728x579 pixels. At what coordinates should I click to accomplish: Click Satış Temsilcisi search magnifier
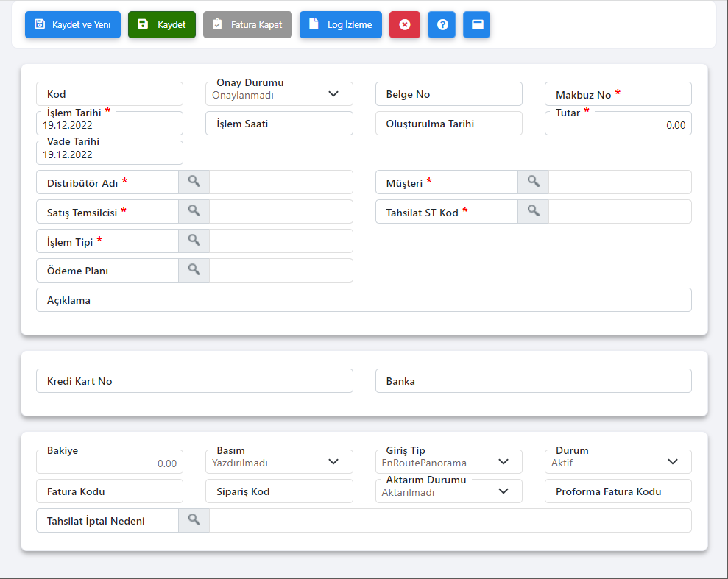pos(194,211)
